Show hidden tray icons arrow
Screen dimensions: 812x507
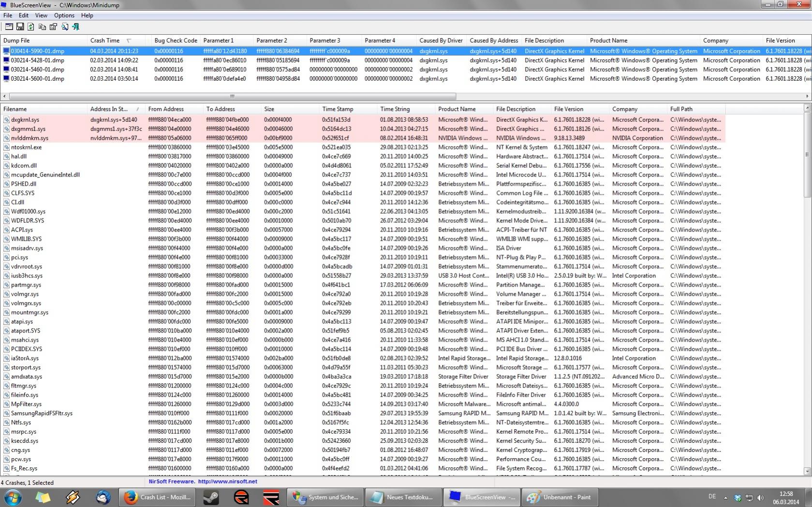pyautogui.click(x=725, y=497)
